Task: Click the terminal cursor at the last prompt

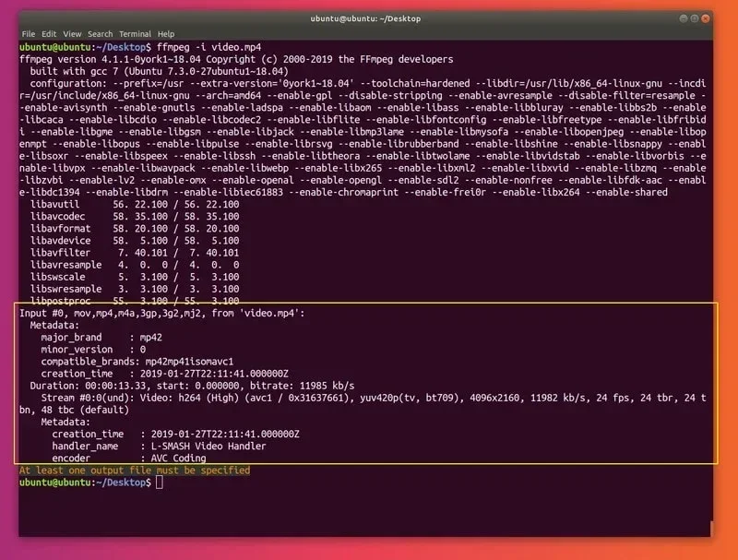Action: 160,483
